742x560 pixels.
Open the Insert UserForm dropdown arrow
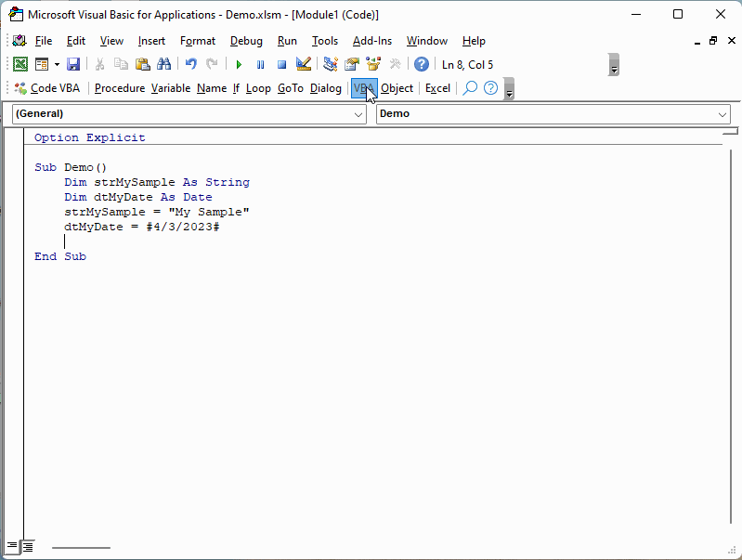[57, 64]
